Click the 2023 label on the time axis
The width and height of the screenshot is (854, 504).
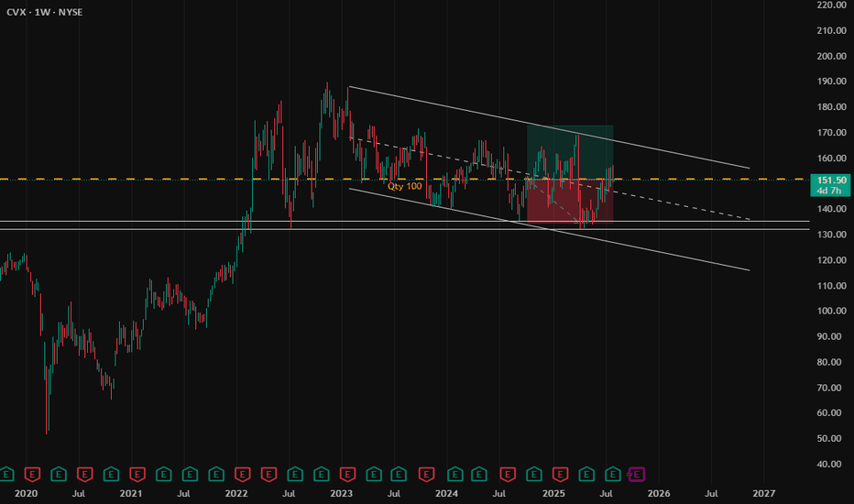(x=342, y=494)
